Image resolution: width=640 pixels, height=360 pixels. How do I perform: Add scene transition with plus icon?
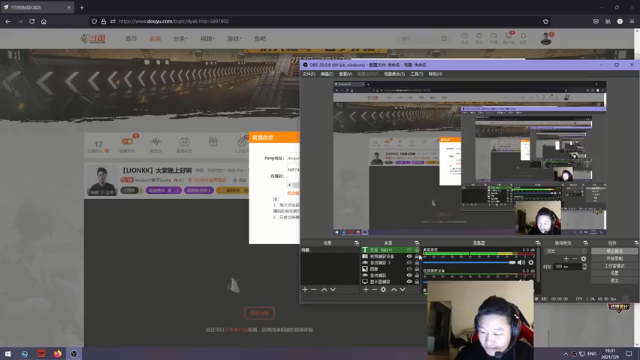click(x=566, y=259)
